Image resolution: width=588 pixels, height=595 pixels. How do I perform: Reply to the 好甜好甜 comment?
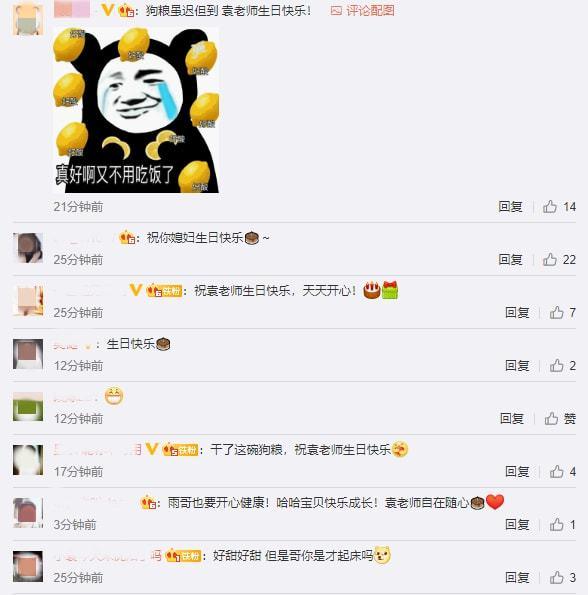[x=517, y=578]
